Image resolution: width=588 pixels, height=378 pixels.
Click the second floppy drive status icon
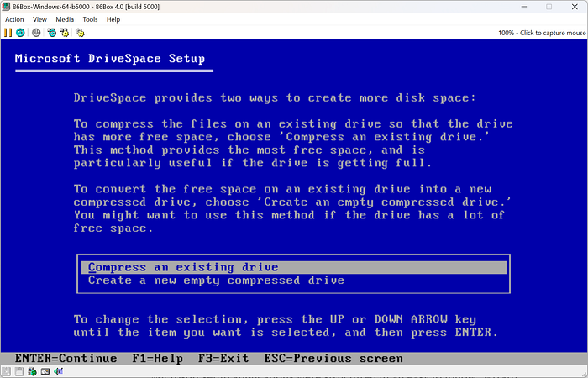[x=19, y=371]
